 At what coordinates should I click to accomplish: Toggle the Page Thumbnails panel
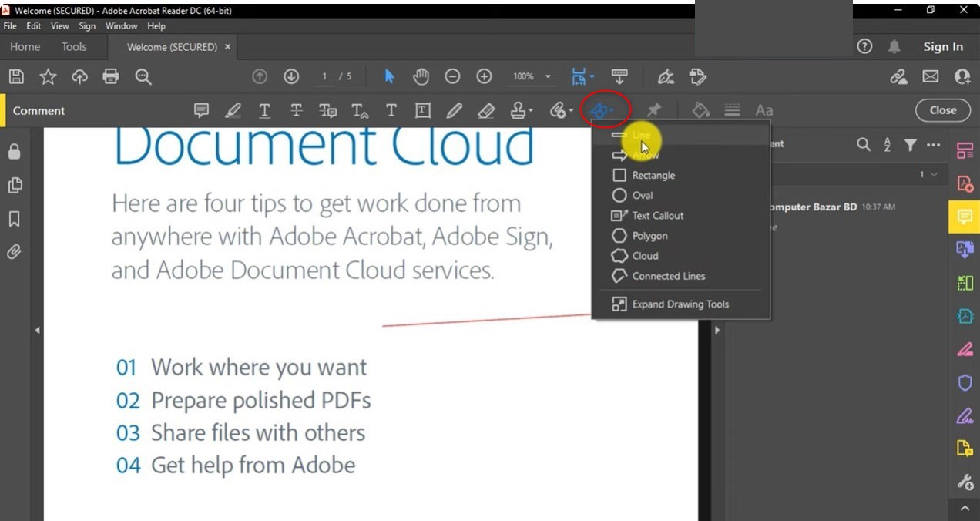click(15, 185)
